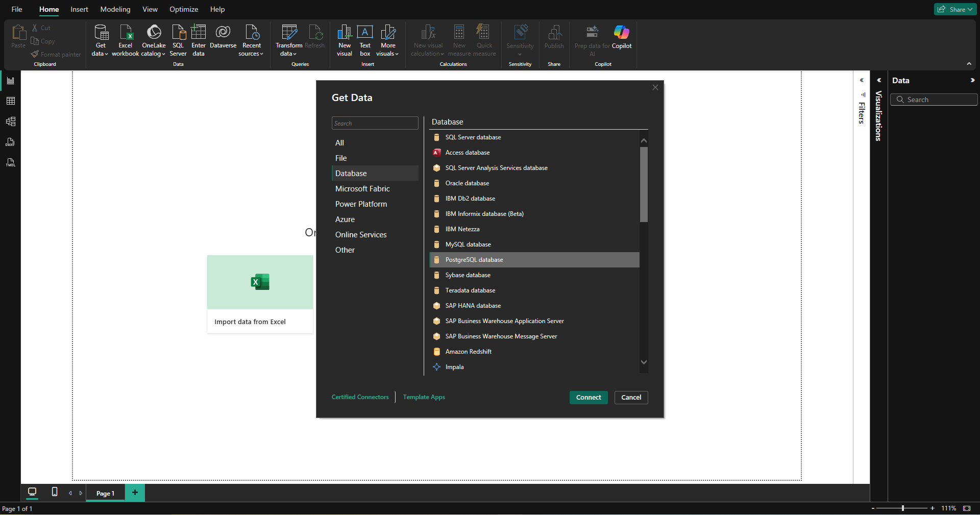Image resolution: width=980 pixels, height=515 pixels.
Task: Click the Cancel button
Action: (x=631, y=398)
